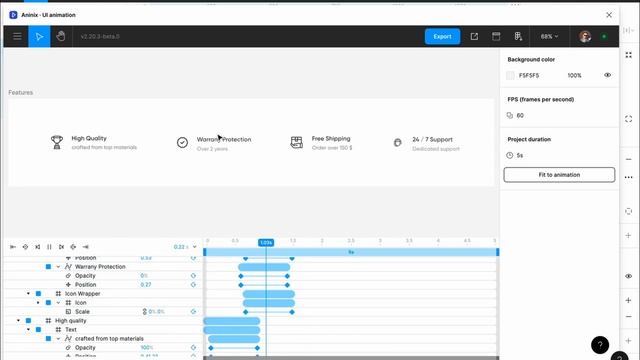Image resolution: width=640 pixels, height=360 pixels.
Task: Click the High Quality feature on canvas
Action: tap(94, 142)
